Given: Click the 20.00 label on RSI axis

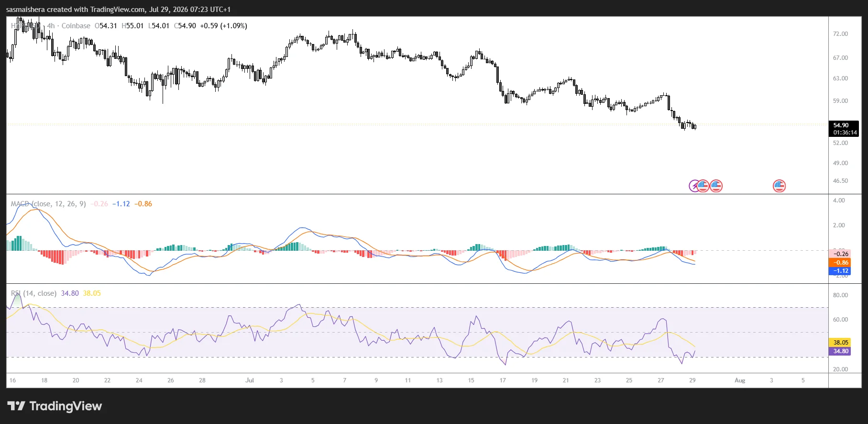Looking at the screenshot, I should 840,369.
